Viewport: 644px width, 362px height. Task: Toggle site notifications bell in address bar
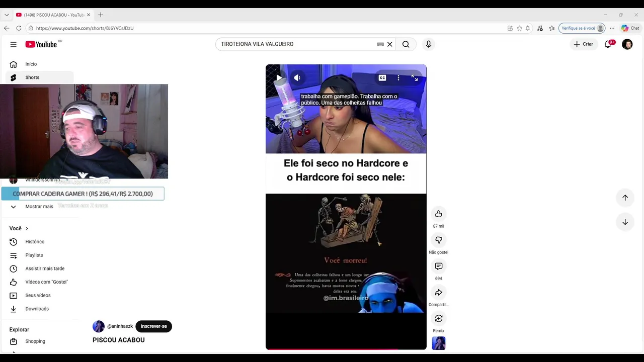click(527, 28)
